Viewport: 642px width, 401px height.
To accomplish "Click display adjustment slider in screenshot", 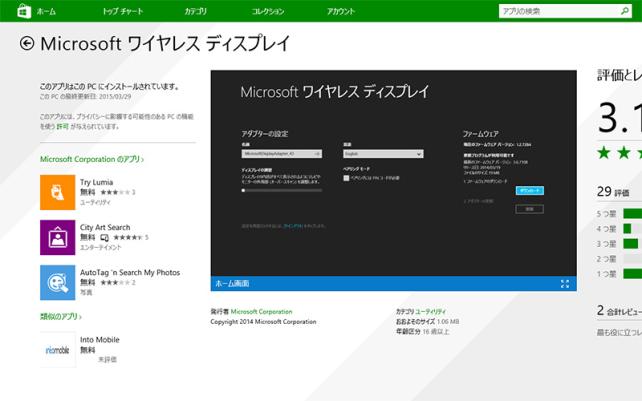I will click(x=282, y=190).
